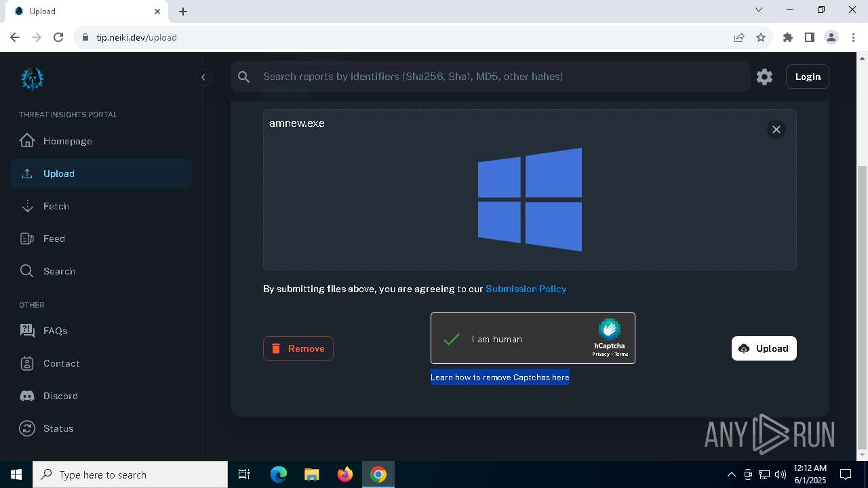Open the hCaptcha Terms link
Screen dimensions: 868x488
pyautogui.click(x=621, y=354)
